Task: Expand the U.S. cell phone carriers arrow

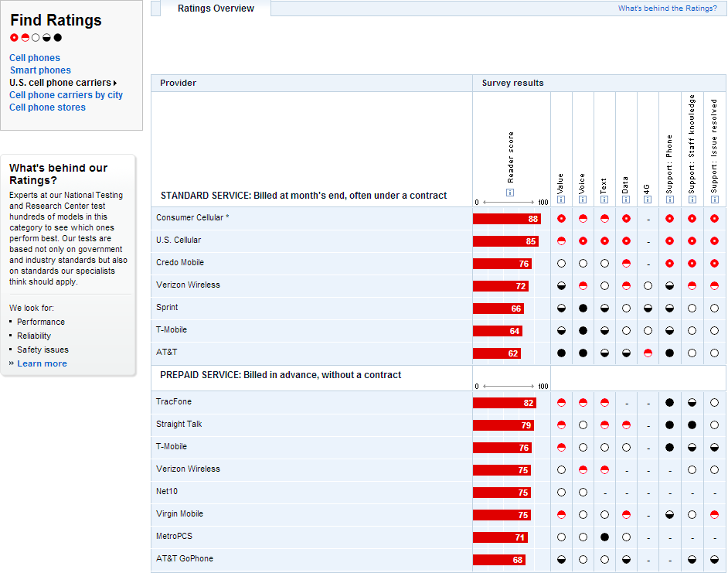Action: 115,83
